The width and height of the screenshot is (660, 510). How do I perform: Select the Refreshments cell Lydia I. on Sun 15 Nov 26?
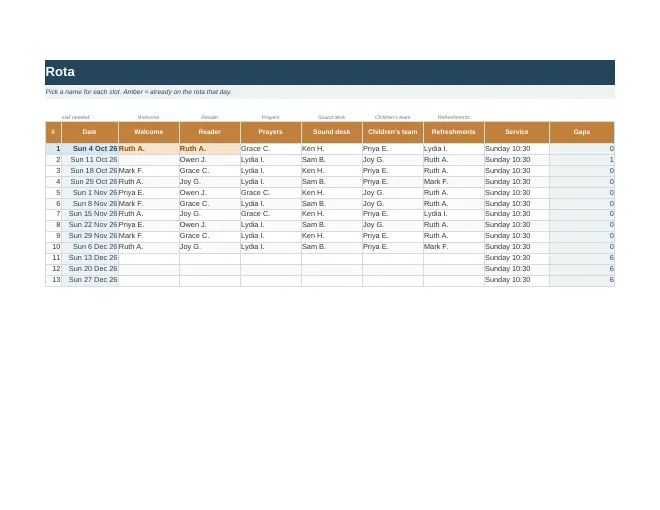click(x=454, y=214)
